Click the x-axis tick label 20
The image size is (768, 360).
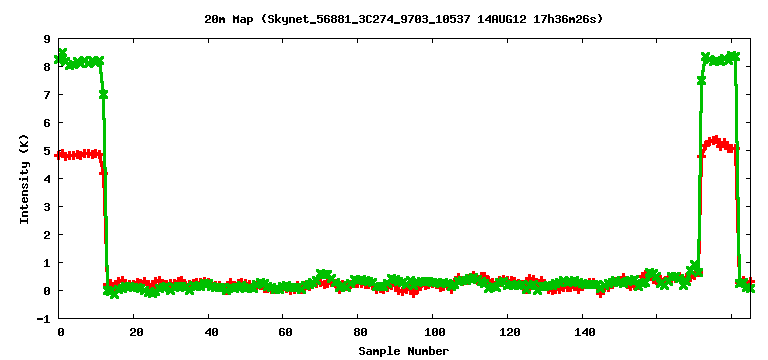136,333
